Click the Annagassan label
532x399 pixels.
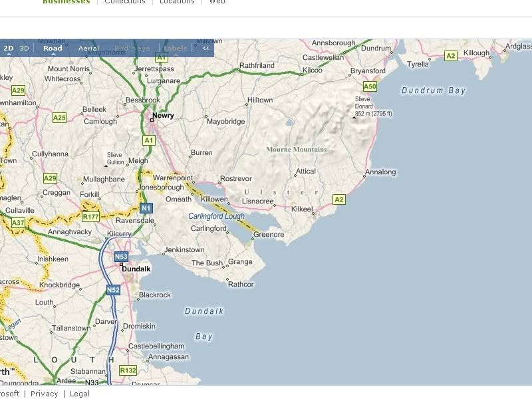point(169,357)
